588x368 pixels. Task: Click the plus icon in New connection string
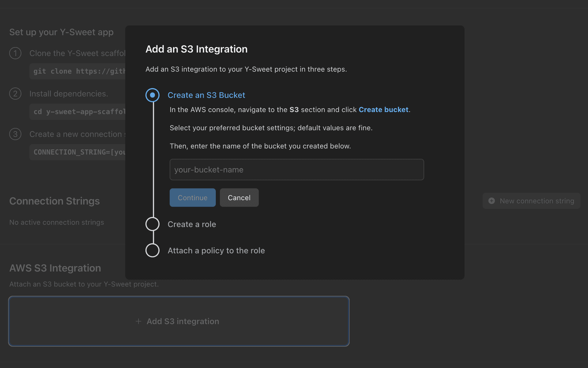click(x=492, y=201)
